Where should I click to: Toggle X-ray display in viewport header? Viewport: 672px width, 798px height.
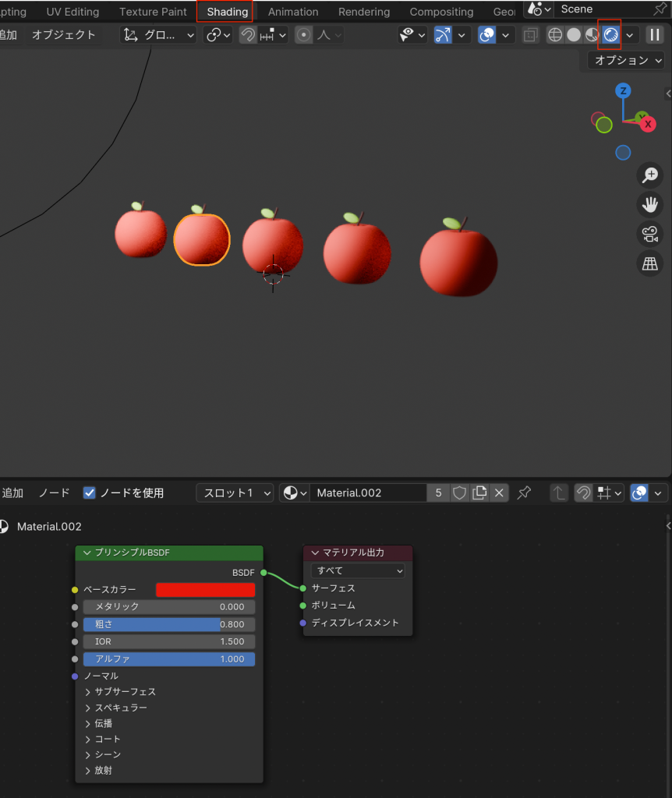coord(530,35)
